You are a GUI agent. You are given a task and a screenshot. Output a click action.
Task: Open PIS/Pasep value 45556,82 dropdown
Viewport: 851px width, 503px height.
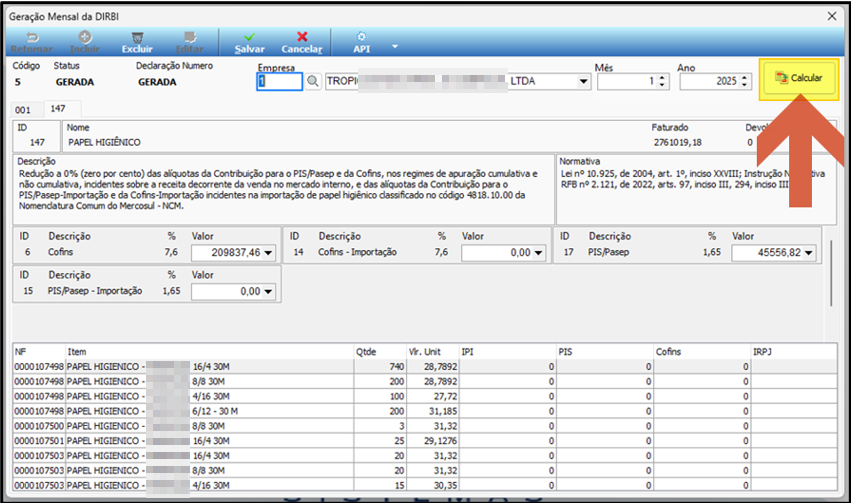[x=809, y=253]
